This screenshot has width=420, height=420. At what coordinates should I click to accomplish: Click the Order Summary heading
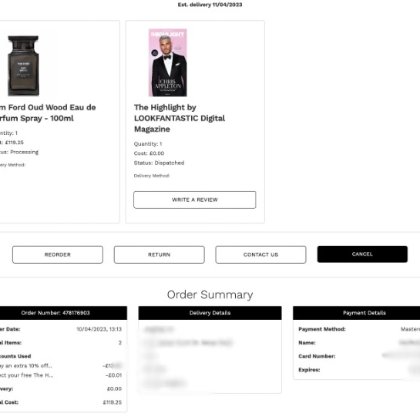pyautogui.click(x=210, y=295)
